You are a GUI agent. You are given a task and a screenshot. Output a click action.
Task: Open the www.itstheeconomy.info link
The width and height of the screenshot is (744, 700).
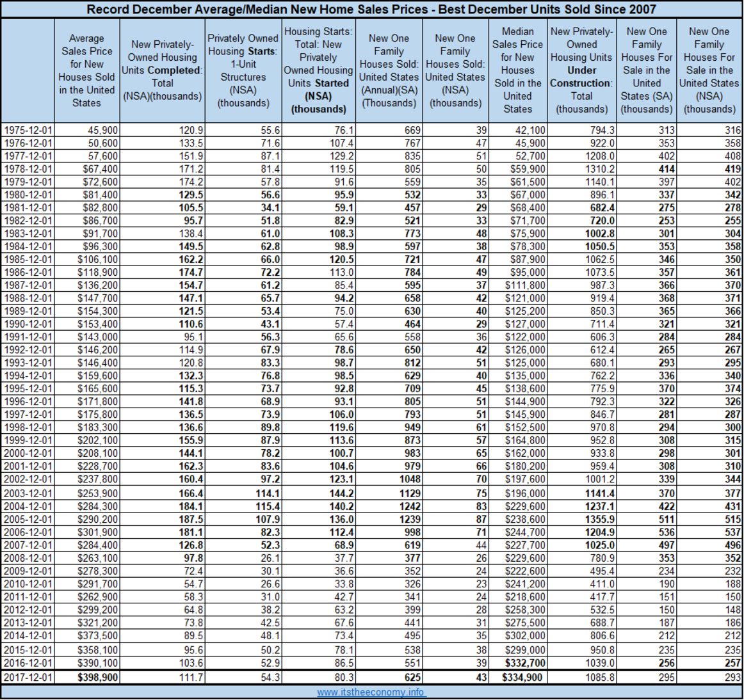pos(371,692)
